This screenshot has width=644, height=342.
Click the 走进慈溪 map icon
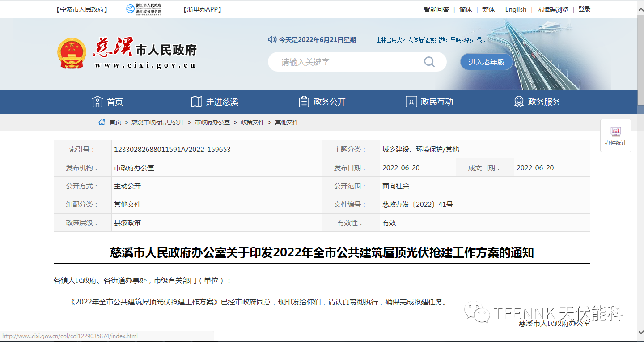tap(196, 102)
